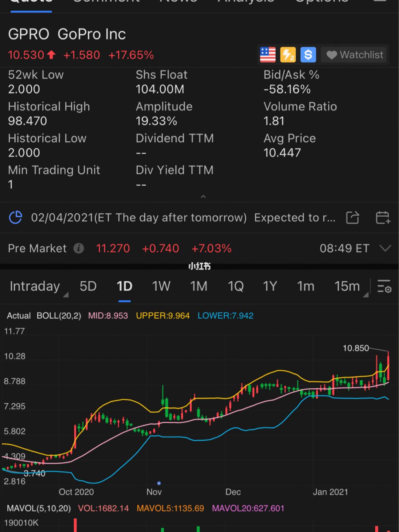This screenshot has width=399, height=532.
Task: Tap the 3.740 low price marker
Action: (x=34, y=474)
